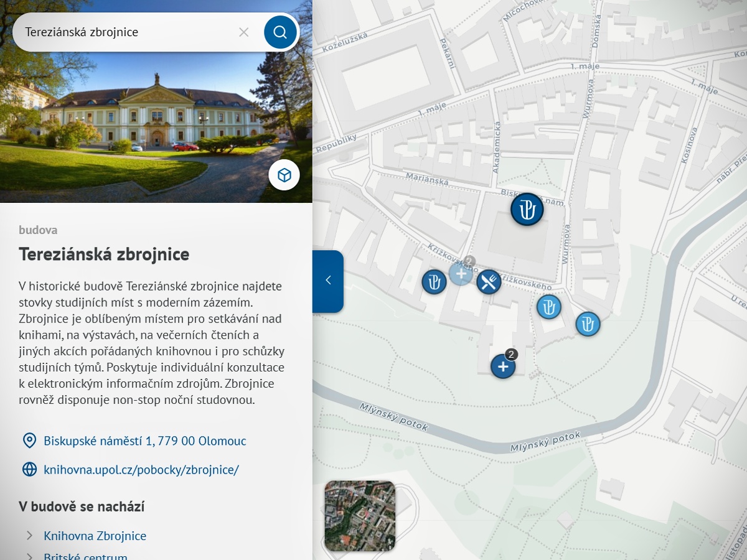The height and width of the screenshot is (560, 747).
Task: Open the 3D view cube icon on photo
Action: pos(284,175)
